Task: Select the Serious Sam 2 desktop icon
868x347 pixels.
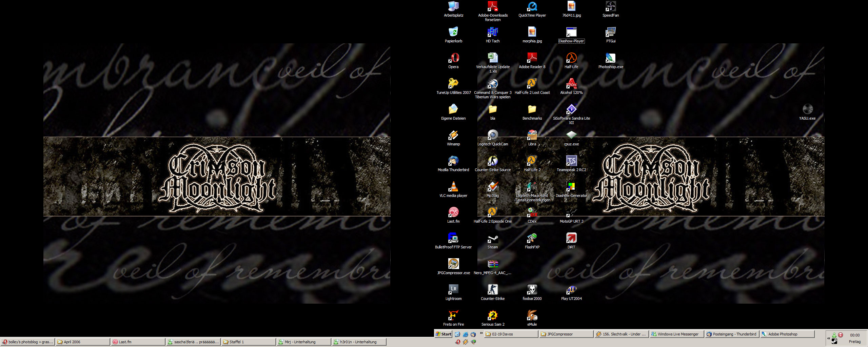Action: (x=493, y=316)
